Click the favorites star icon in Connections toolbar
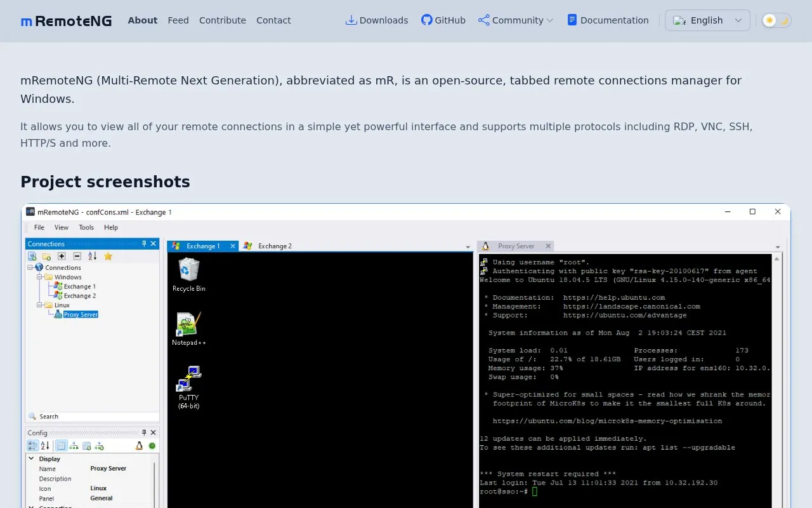 pyautogui.click(x=108, y=256)
